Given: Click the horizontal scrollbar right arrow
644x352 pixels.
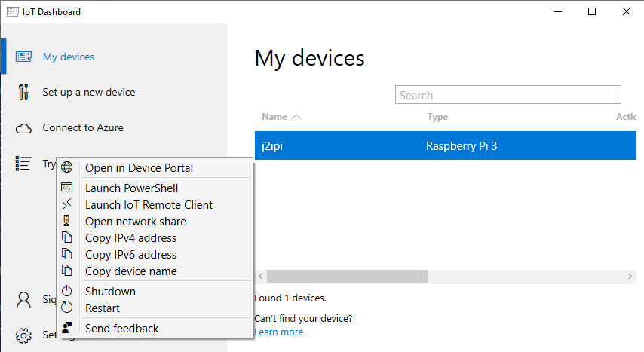Looking at the screenshot, I should pos(630,277).
